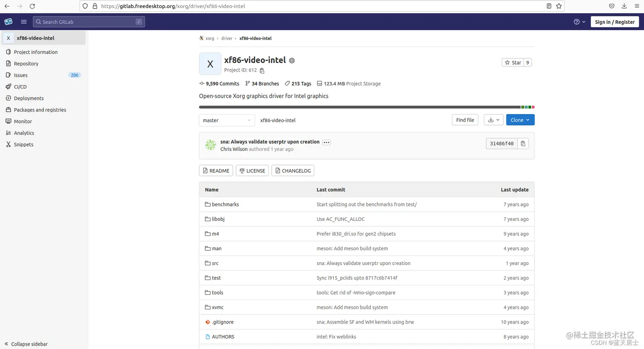Open Firefox application menu icon

637,6
